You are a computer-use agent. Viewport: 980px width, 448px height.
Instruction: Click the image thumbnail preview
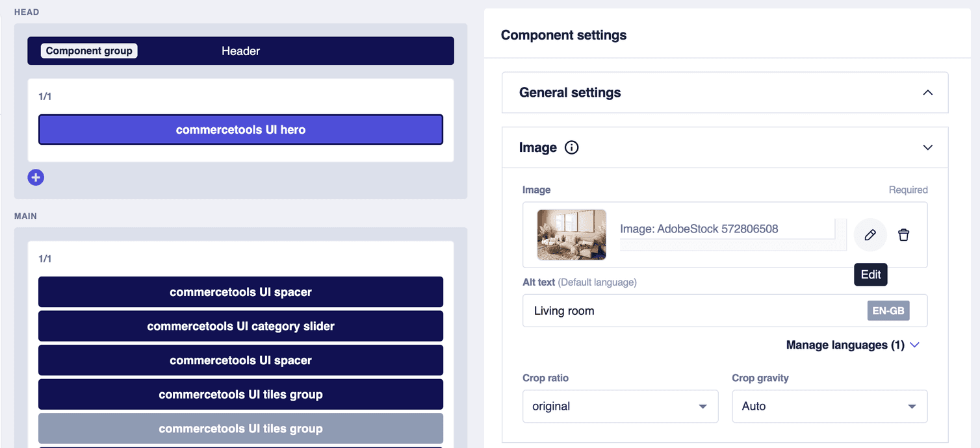tap(571, 234)
